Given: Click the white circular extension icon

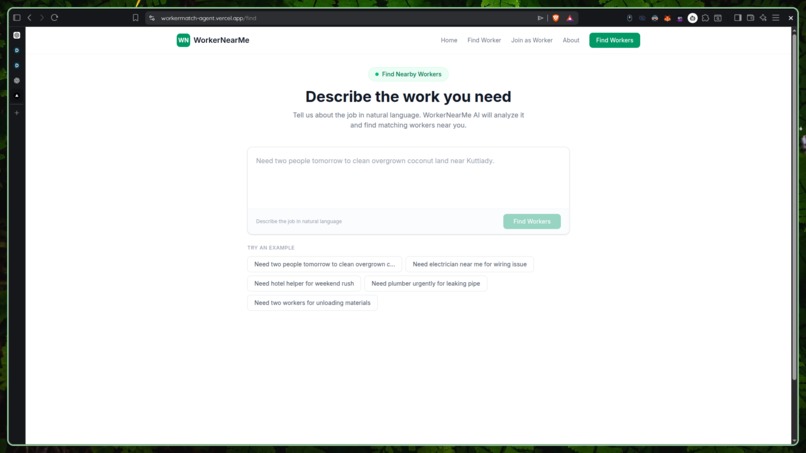Looking at the screenshot, I should click(x=692, y=18).
